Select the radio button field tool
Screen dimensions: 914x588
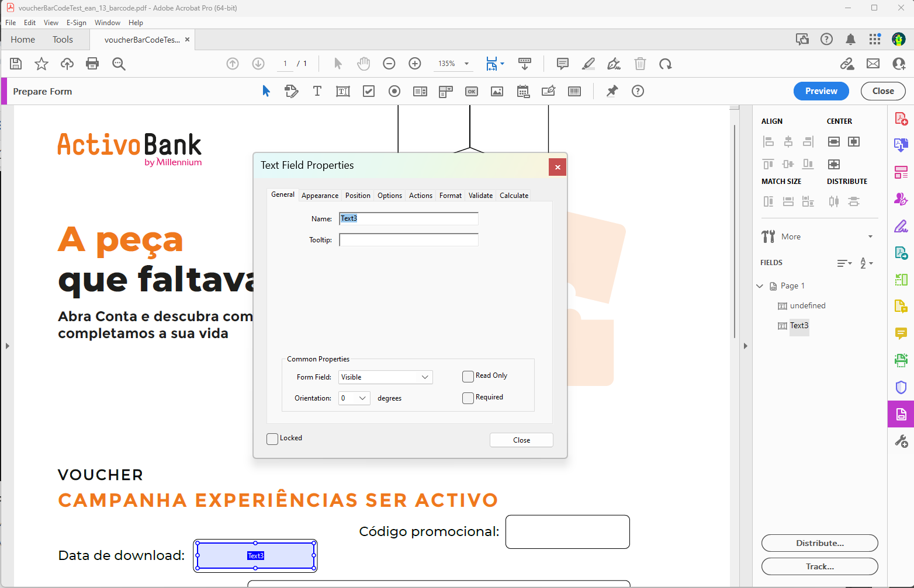tap(394, 91)
